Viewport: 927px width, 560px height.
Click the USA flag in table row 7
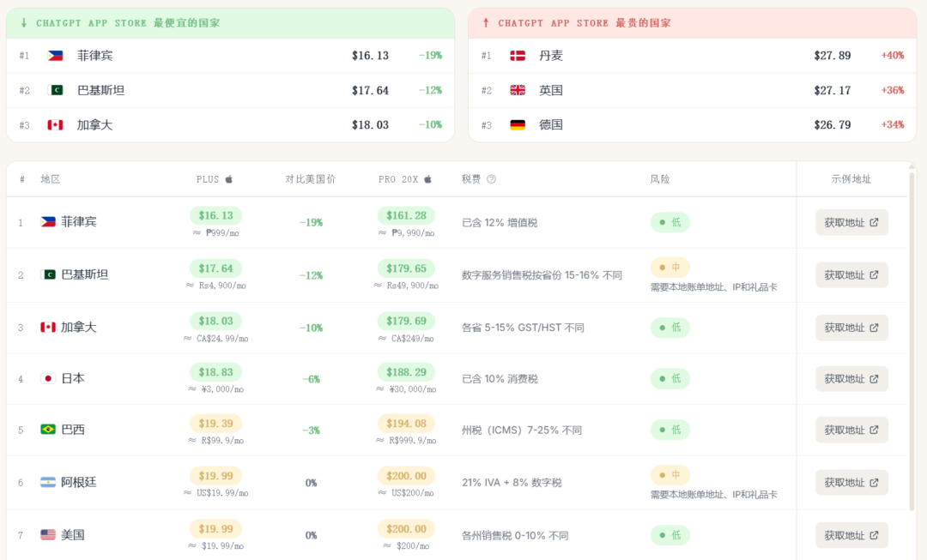pos(48,534)
